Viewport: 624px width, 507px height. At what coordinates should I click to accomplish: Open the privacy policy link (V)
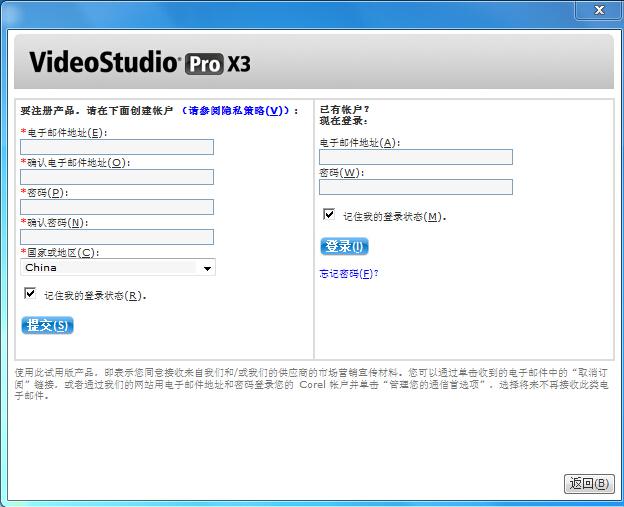pyautogui.click(x=235, y=111)
